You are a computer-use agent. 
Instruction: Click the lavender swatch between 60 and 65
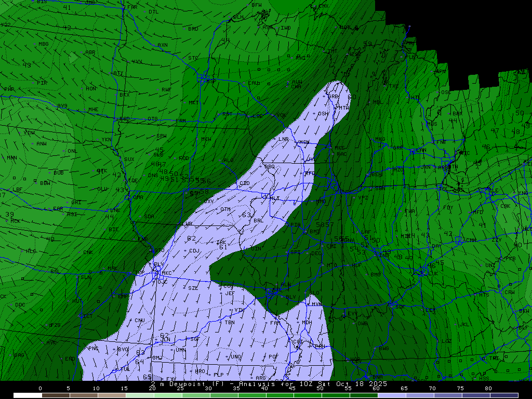[392, 395]
